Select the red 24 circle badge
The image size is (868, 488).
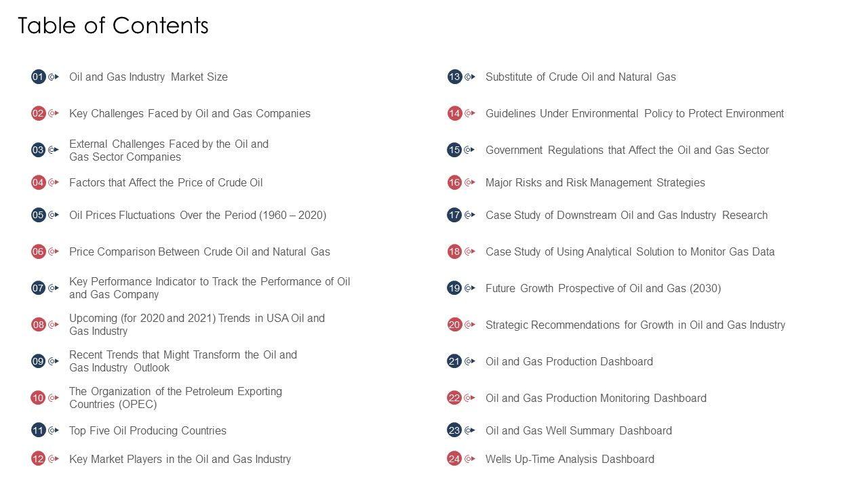pyautogui.click(x=454, y=459)
